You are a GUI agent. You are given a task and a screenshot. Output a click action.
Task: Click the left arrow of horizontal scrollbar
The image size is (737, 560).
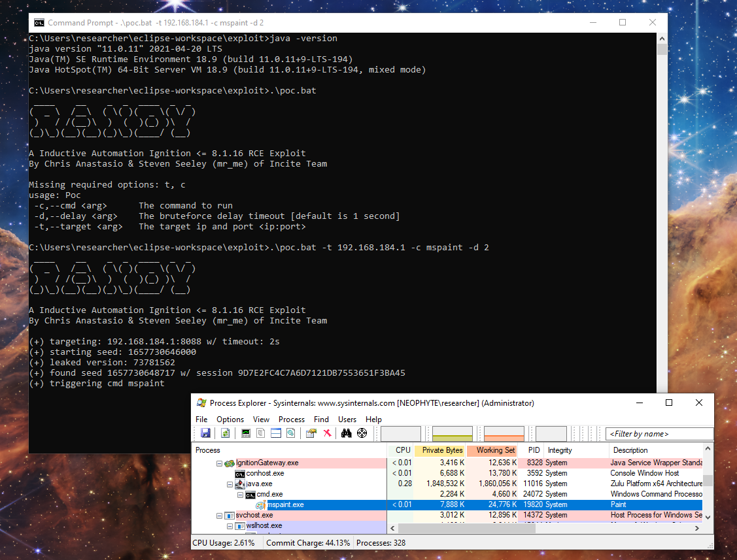pos(392,528)
